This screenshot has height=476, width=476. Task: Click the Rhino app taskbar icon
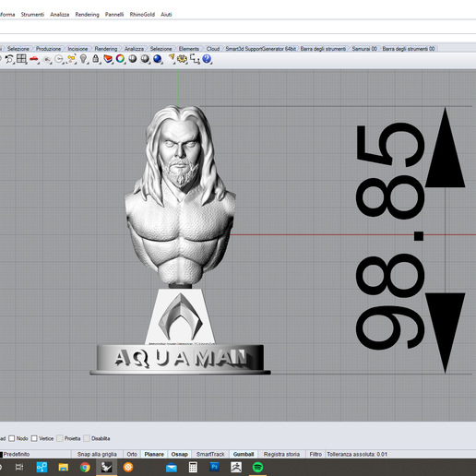[107, 467]
